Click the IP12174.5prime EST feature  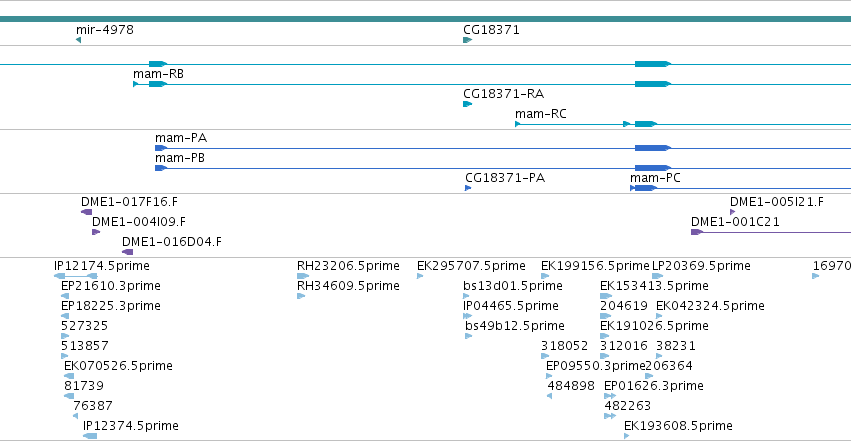76,276
